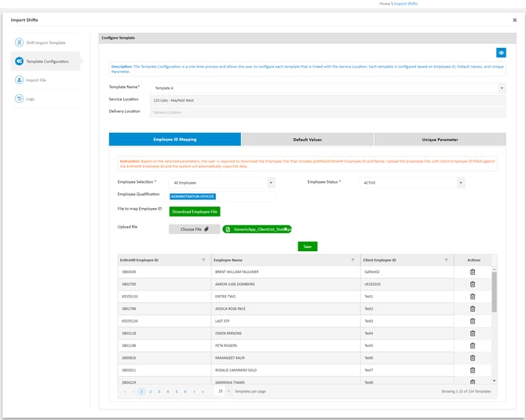The image size is (526, 420).
Task: Click the Choose File button
Action: tap(194, 229)
